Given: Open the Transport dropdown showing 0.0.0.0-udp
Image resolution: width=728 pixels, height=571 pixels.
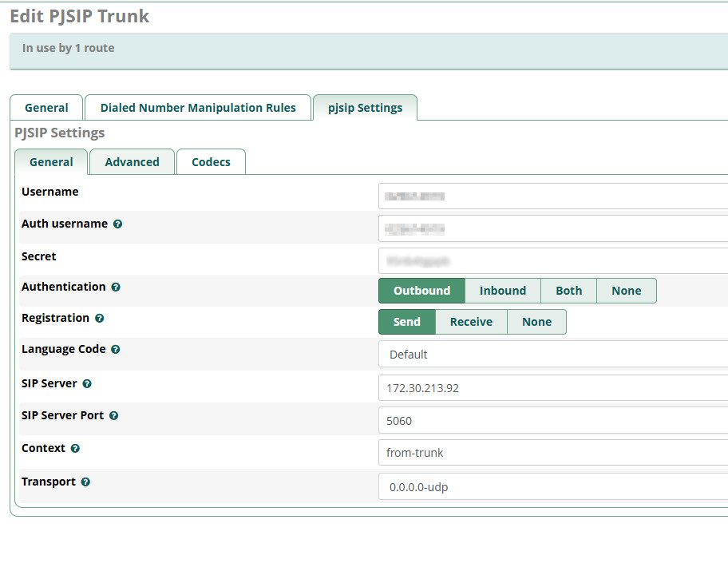Looking at the screenshot, I should pyautogui.click(x=552, y=486).
